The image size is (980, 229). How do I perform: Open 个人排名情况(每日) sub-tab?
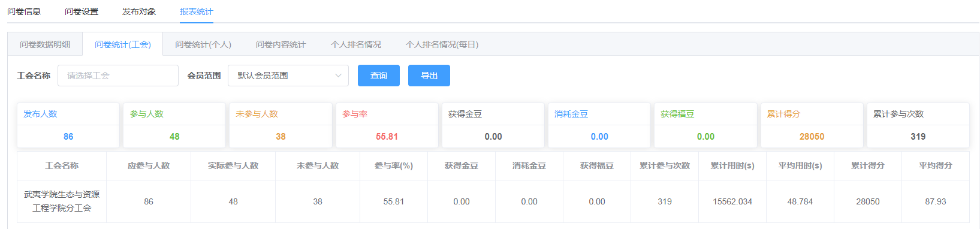pyautogui.click(x=442, y=44)
